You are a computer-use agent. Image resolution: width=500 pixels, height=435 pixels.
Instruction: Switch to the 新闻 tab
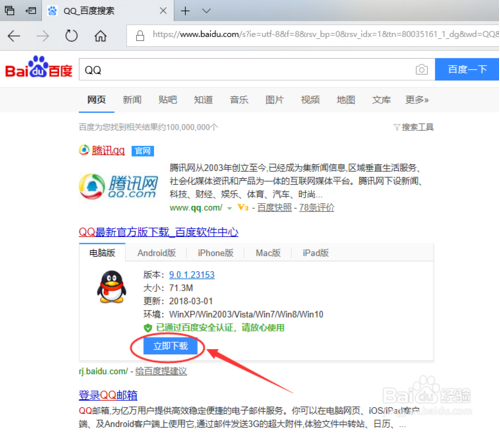(132, 100)
